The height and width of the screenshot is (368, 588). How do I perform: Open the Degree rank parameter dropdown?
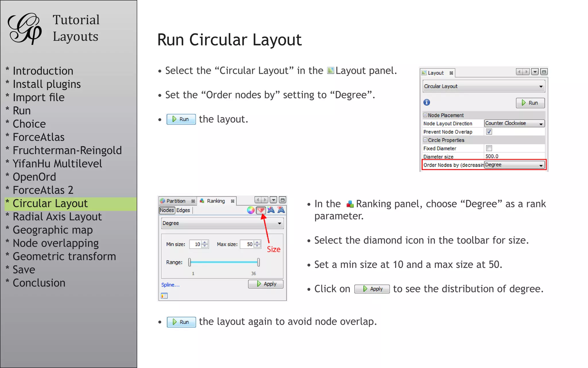[222, 223]
